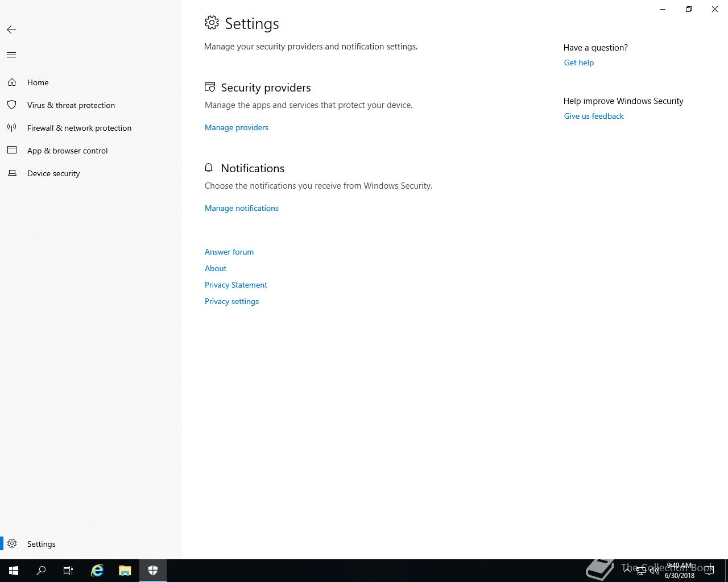
Task: Select Settings at the sidebar bottom
Action: (x=91, y=544)
